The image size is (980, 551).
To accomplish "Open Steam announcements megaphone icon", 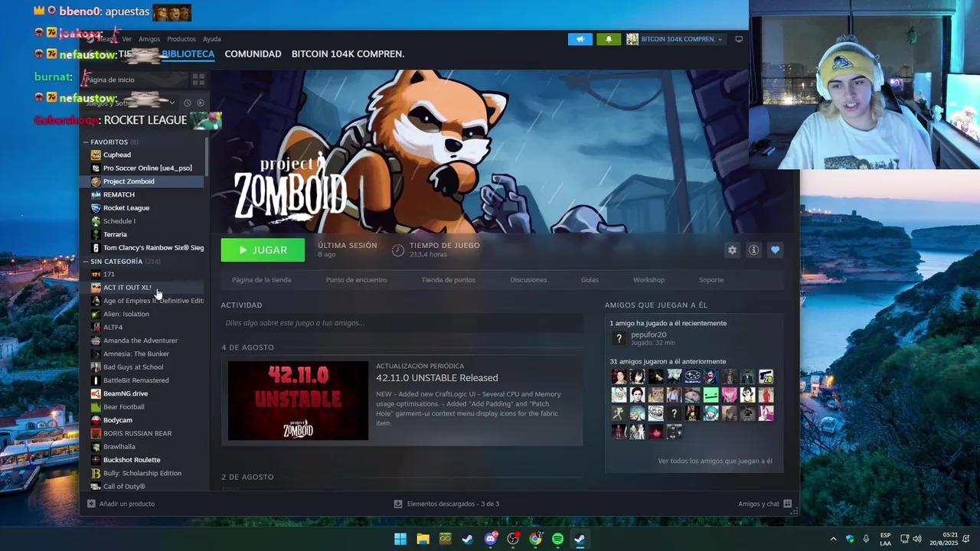I will pos(580,39).
